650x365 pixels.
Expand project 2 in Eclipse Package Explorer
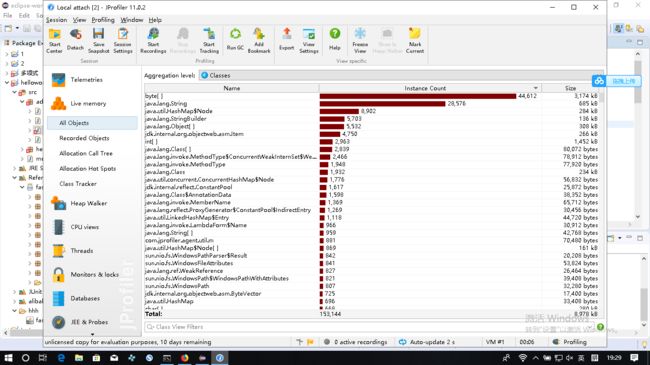click(x=7, y=63)
